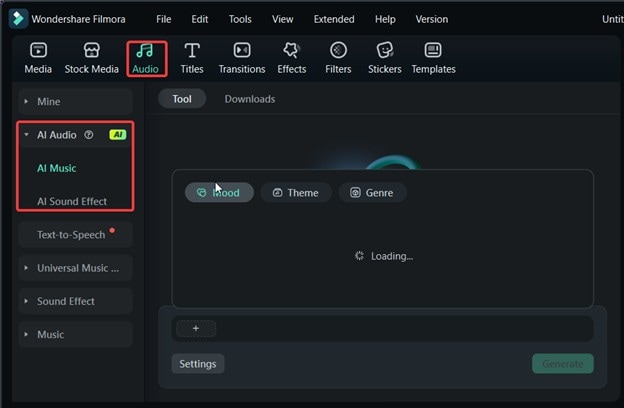This screenshot has height=408, width=624.
Task: Open the Extended menu
Action: click(334, 19)
